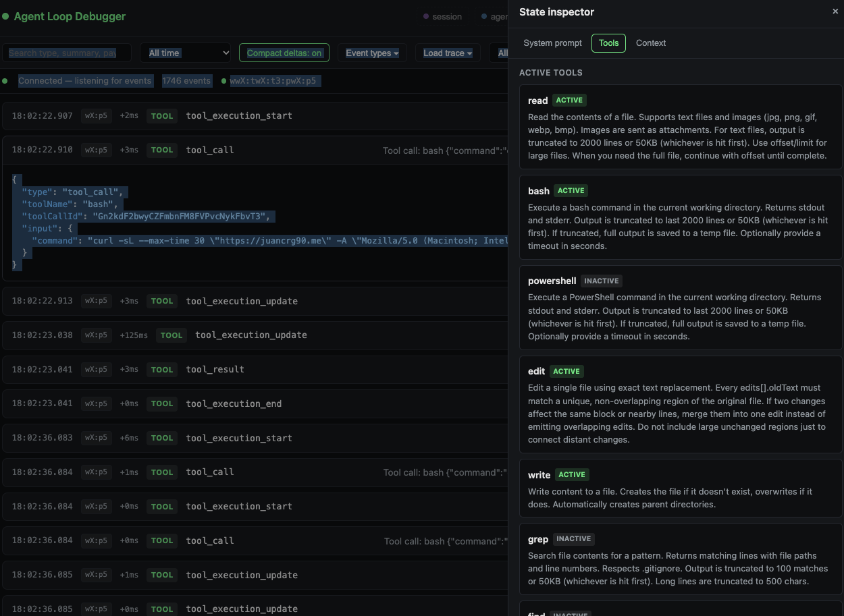Select the powershell tool name
This screenshot has height=616, width=844.
point(552,281)
